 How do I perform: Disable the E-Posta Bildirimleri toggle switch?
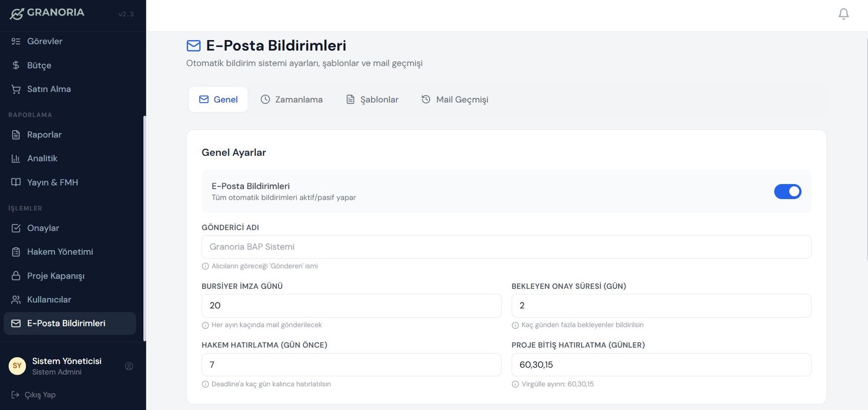[x=787, y=191]
